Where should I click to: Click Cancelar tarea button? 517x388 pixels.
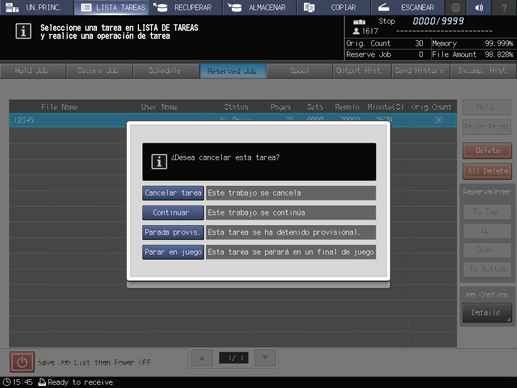173,193
